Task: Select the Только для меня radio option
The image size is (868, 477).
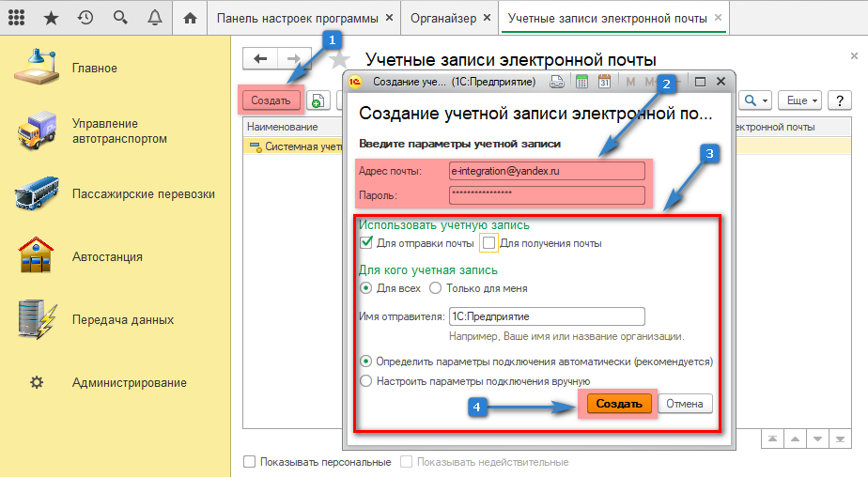Action: (x=435, y=288)
